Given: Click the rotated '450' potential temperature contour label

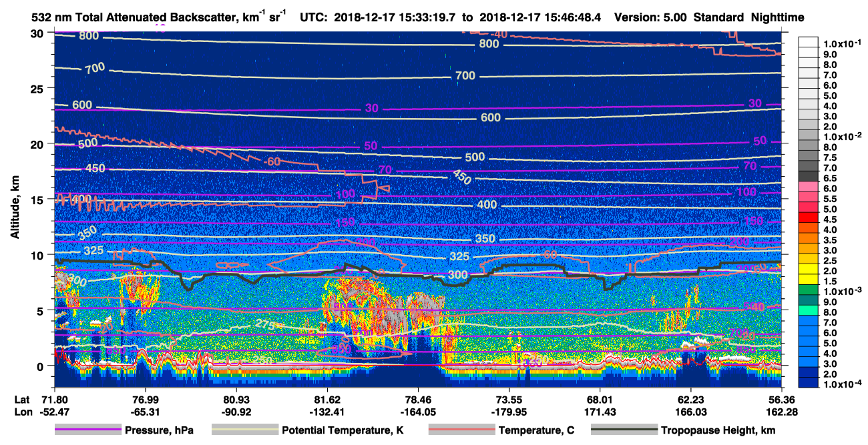Looking at the screenshot, I should (x=461, y=175).
